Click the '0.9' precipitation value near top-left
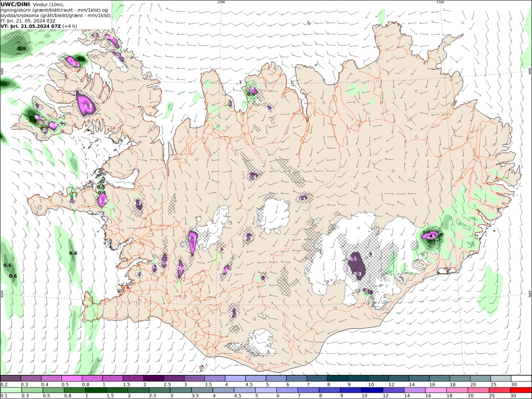 (x=22, y=49)
